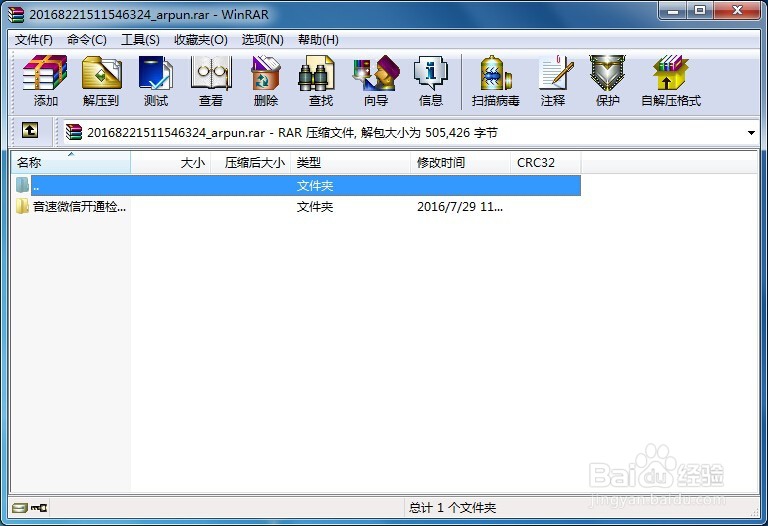768x526 pixels.
Task: Open the 查看 (View) tool
Action: pos(211,81)
